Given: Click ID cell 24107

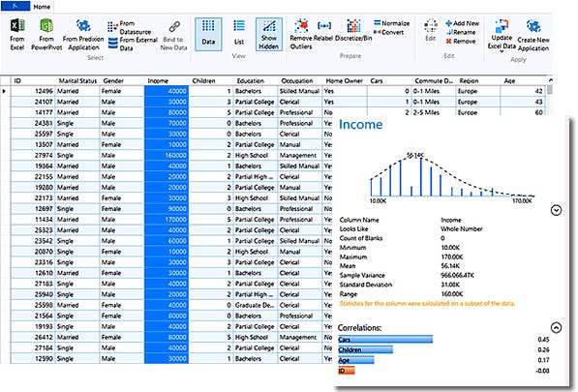Looking at the screenshot, I should pyautogui.click(x=33, y=102).
